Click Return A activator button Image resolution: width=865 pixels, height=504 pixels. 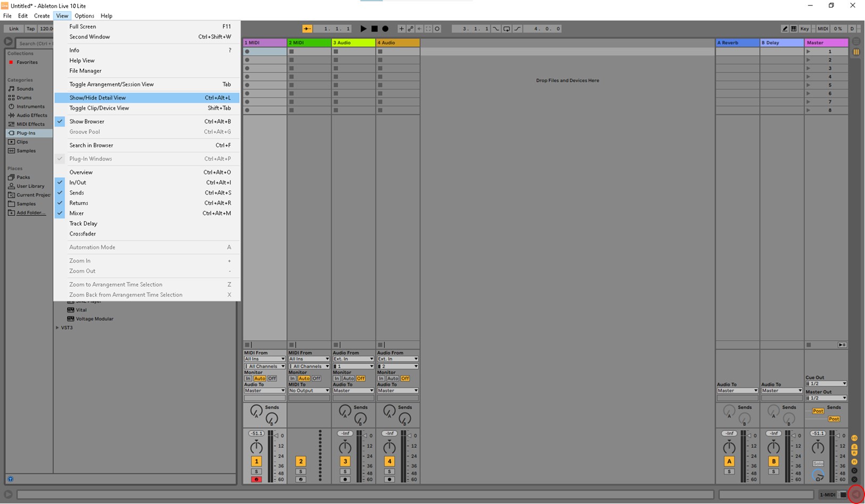pyautogui.click(x=729, y=461)
